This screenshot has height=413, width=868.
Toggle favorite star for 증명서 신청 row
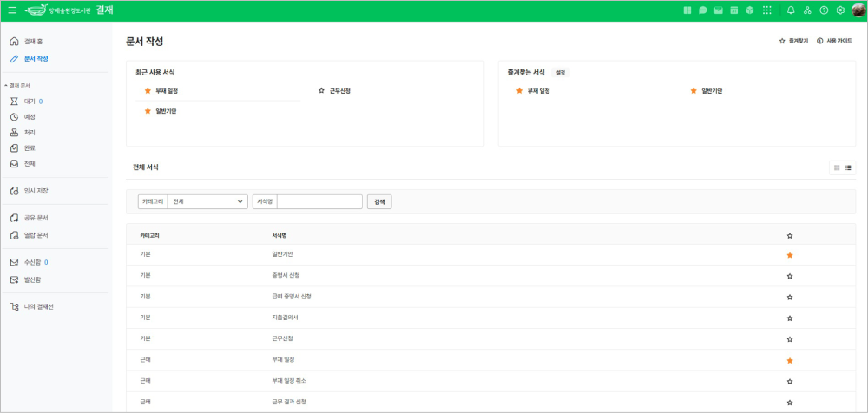tap(789, 276)
